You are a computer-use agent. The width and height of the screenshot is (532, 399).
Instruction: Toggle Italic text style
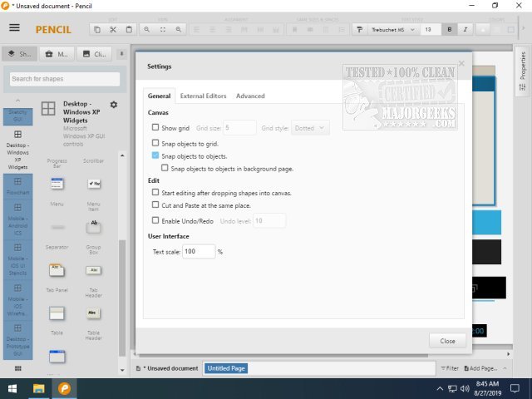465,30
